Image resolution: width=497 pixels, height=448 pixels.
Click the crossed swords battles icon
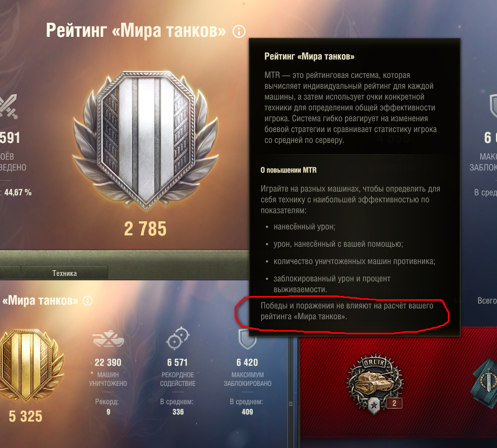pos(8,106)
